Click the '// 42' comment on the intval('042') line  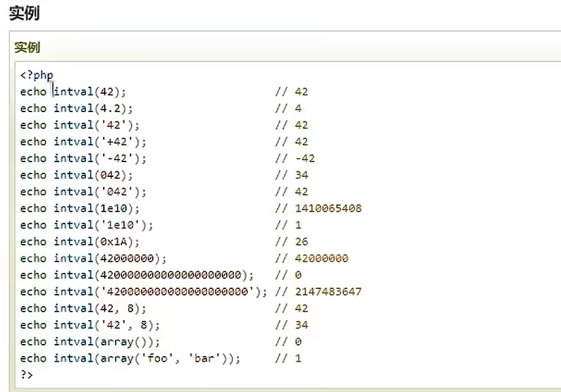point(292,192)
